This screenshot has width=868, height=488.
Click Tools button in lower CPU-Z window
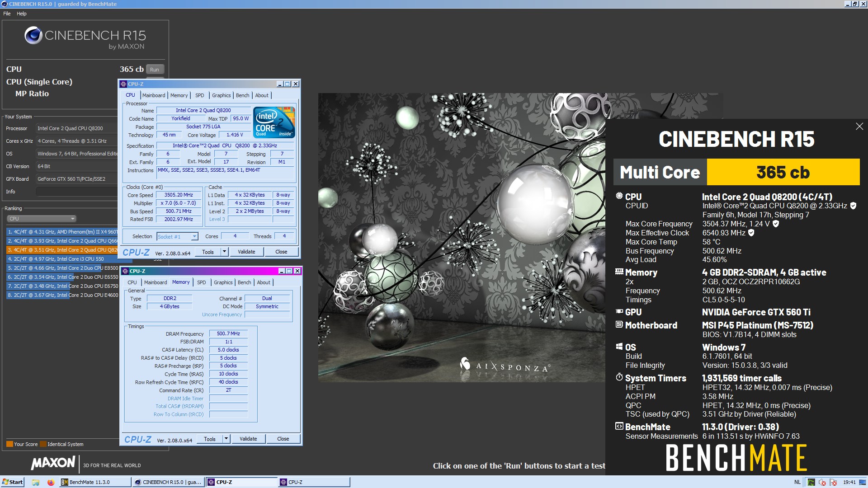[210, 439]
